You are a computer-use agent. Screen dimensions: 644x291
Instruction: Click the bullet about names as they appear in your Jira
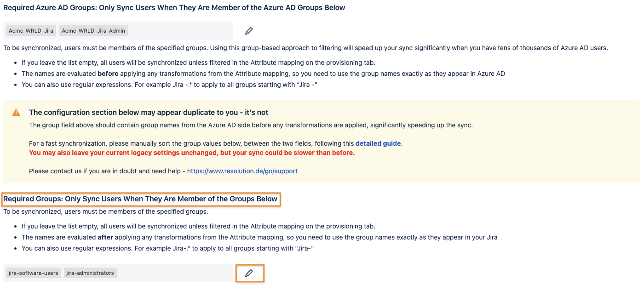point(259,237)
